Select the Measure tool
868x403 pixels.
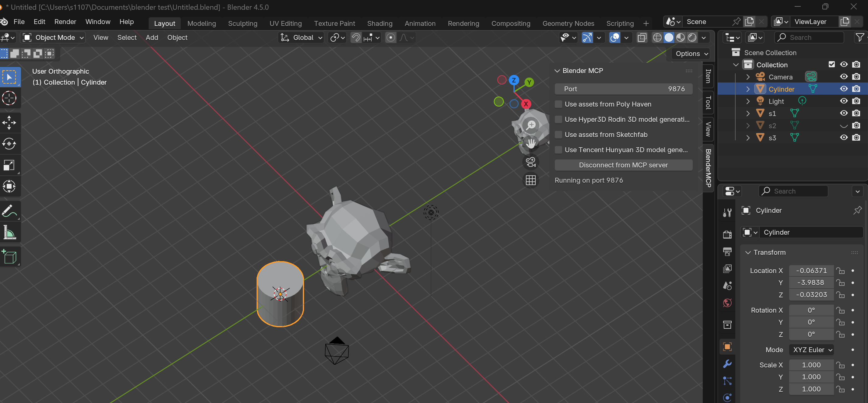coord(9,233)
